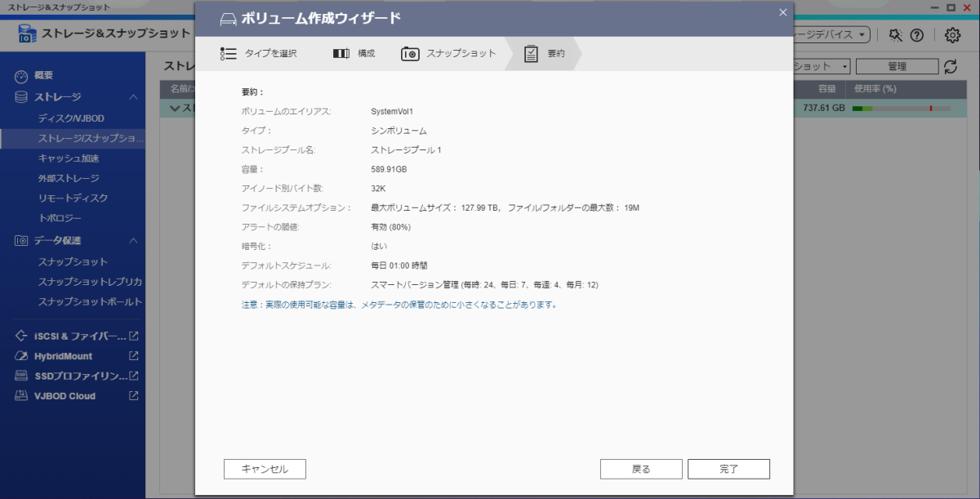Click the external-link arrow beside VJBOD Cloud
The width and height of the screenshot is (980, 499).
click(134, 396)
